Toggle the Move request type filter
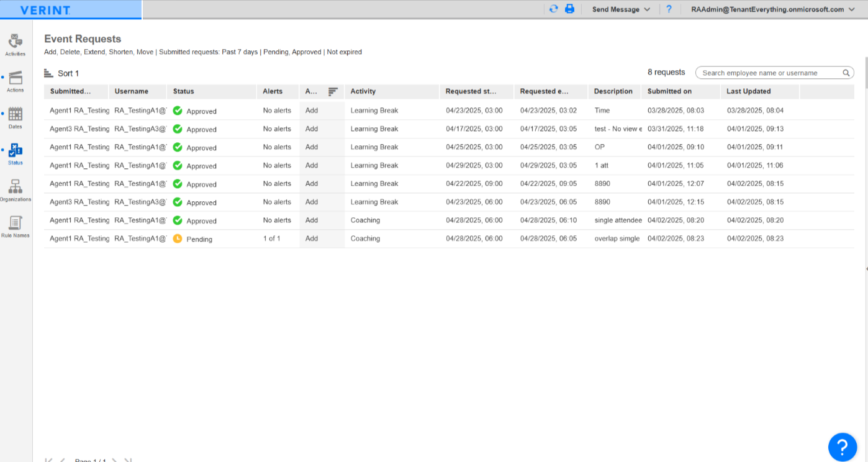Image resolution: width=868 pixels, height=462 pixels. (x=145, y=52)
